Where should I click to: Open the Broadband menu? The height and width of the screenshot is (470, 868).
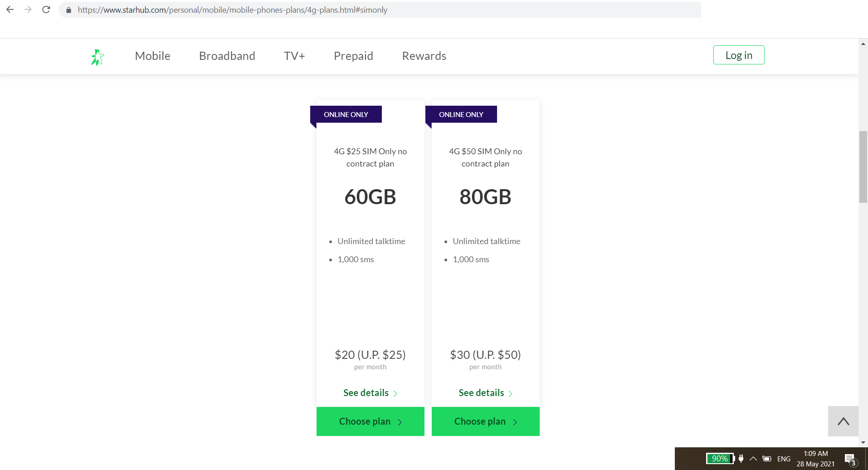coord(227,56)
